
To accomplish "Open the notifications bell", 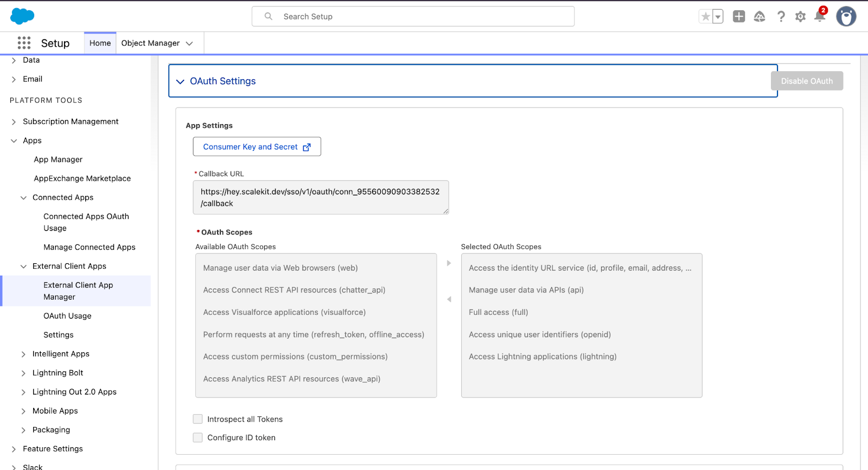I will pos(820,17).
